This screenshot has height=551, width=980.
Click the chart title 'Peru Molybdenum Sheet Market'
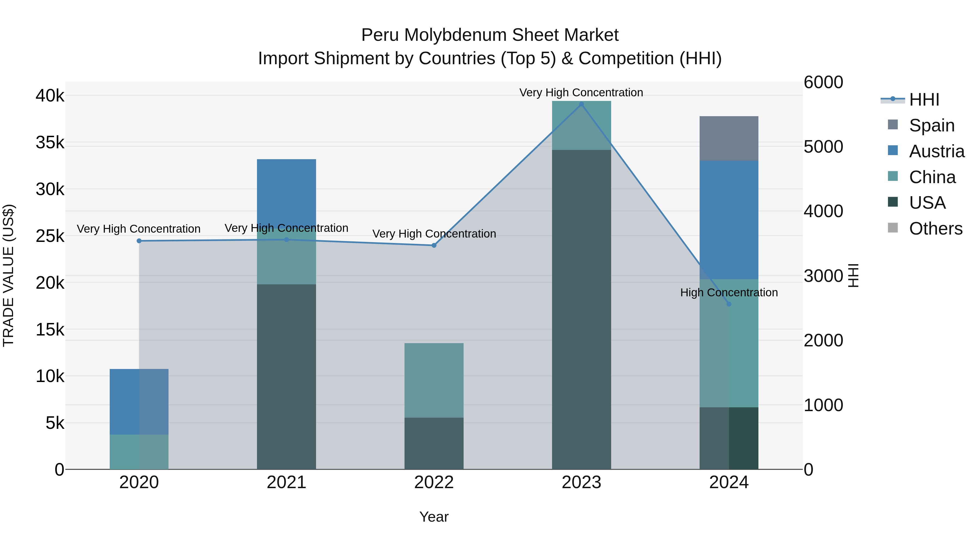(x=490, y=35)
